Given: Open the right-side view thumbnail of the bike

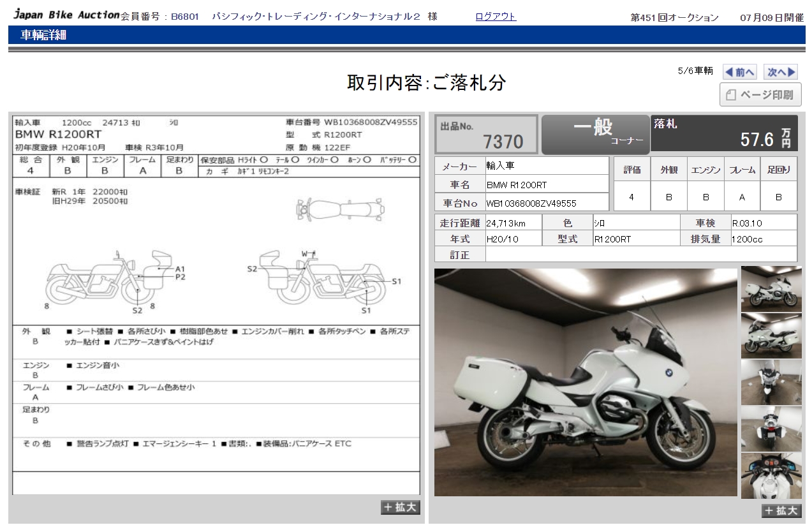Looking at the screenshot, I should click(x=771, y=288).
